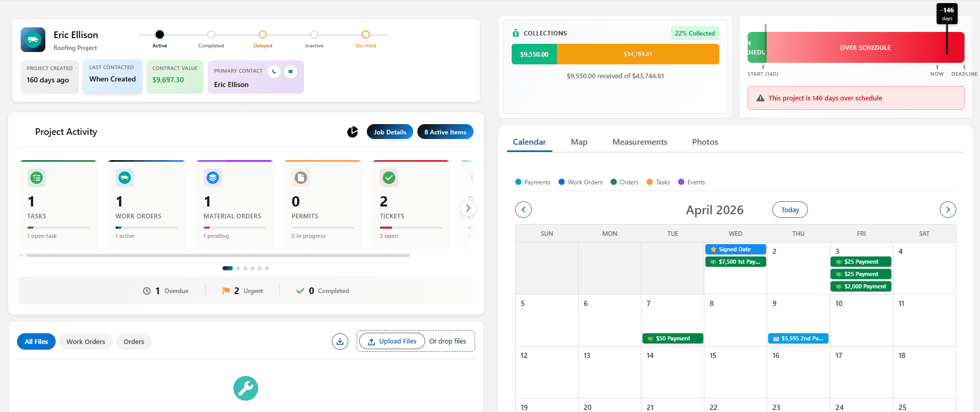Click the 8 Active Items button
The image size is (980, 412).
tap(445, 132)
